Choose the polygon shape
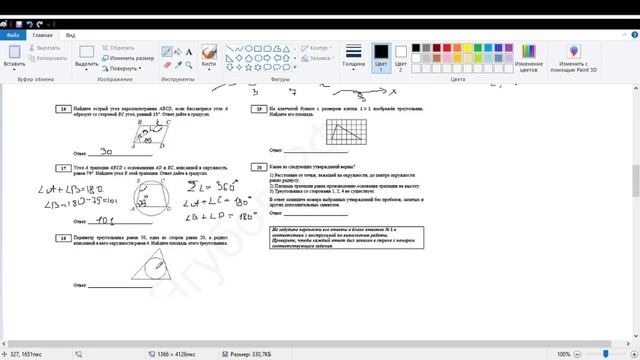 pos(277,49)
